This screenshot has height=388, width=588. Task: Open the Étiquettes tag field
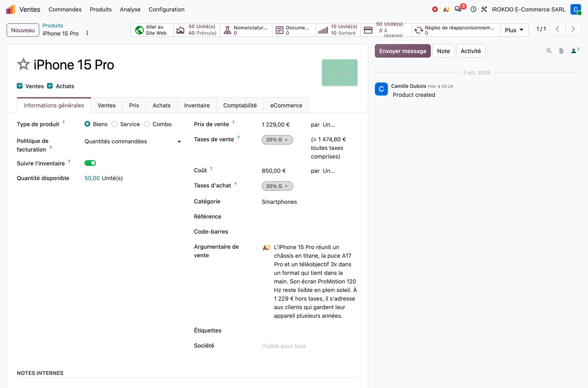tap(310, 331)
